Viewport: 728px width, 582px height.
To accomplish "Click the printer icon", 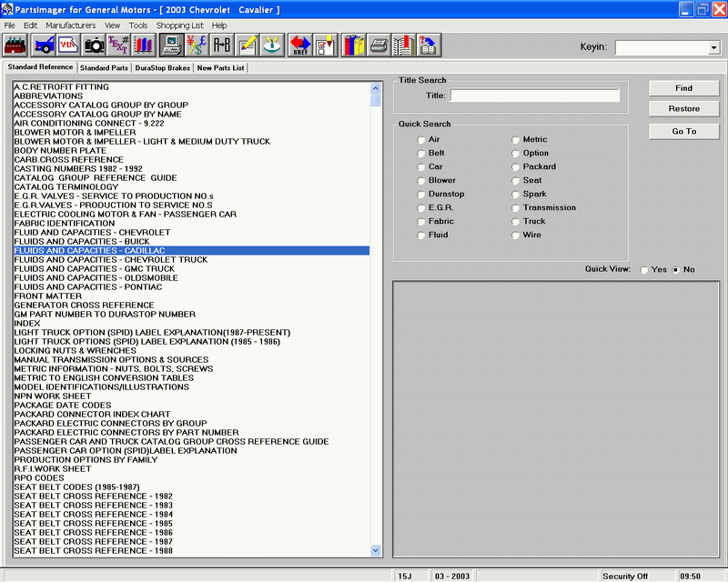I will (379, 45).
